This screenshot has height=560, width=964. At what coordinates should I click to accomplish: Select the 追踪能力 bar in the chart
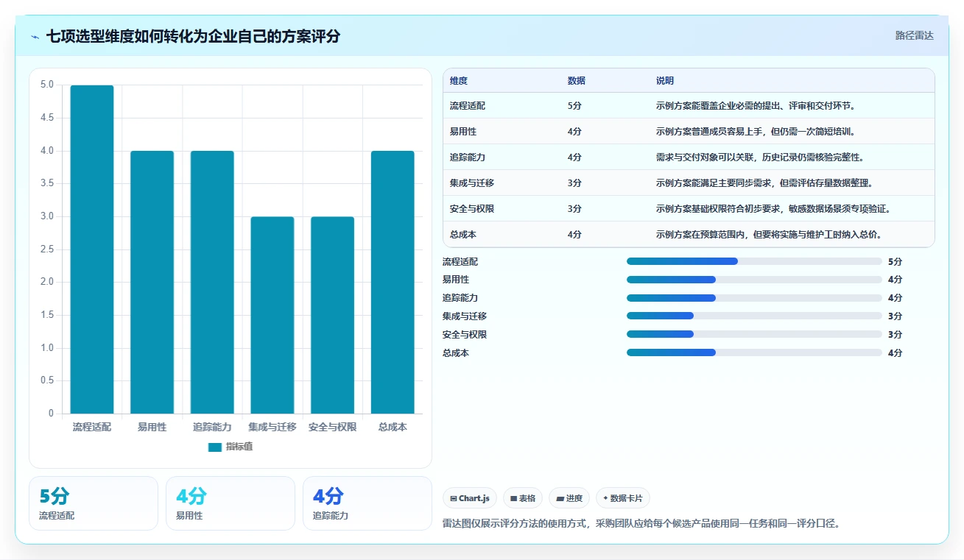212,282
